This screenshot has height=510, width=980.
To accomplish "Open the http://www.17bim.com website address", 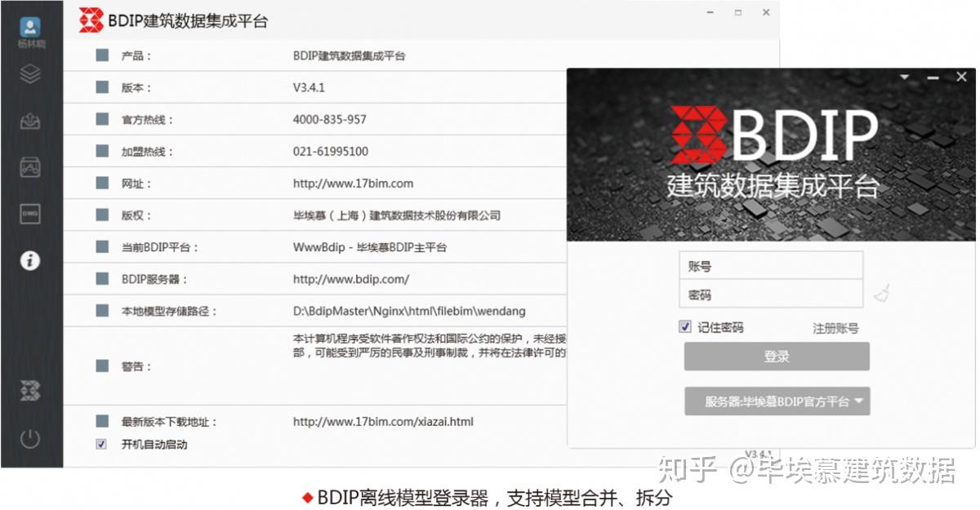I will pos(353,184).
